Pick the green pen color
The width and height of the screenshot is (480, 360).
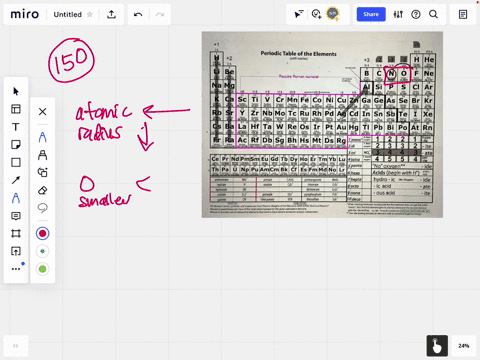42,269
